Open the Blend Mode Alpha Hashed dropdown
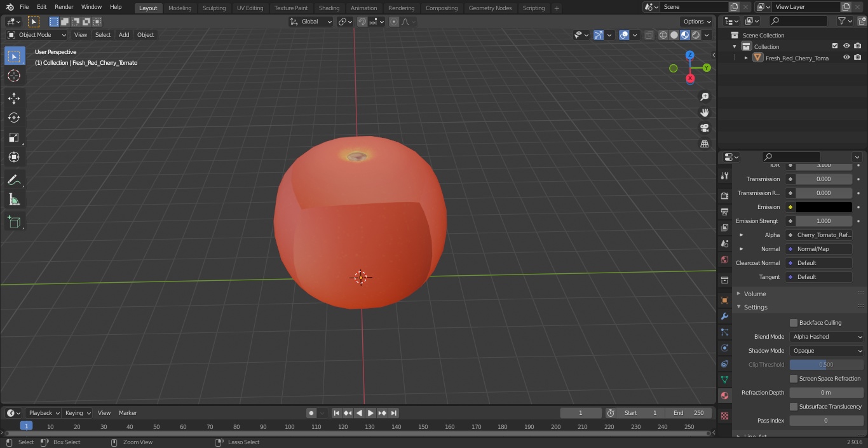The image size is (868, 448). point(827,337)
